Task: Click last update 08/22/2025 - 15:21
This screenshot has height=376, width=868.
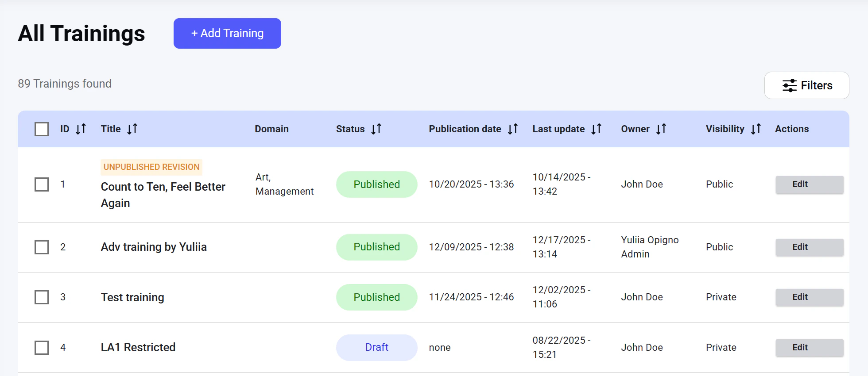Action: [562, 347]
